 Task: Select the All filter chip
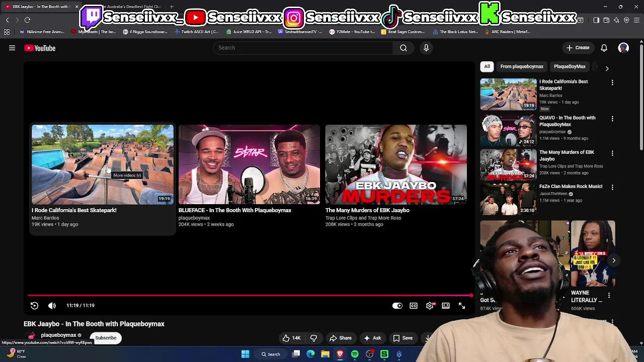tap(487, 66)
